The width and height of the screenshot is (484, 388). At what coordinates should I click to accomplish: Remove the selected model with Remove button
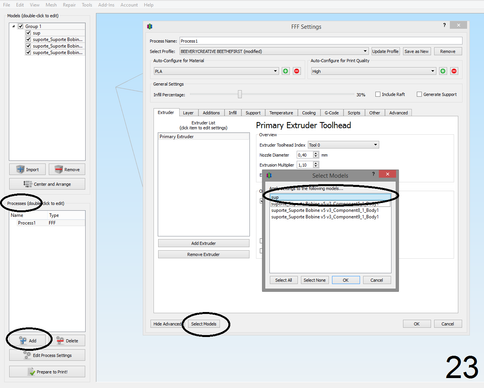67,169
